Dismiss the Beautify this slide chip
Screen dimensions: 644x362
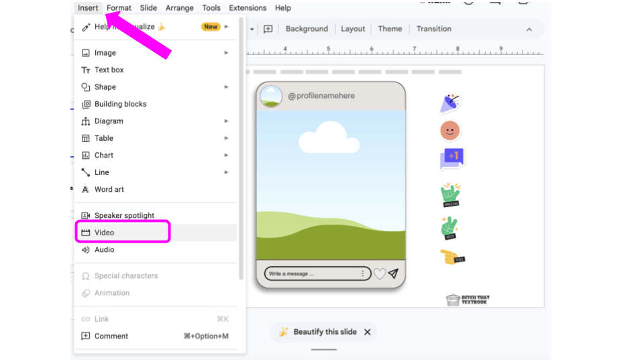point(368,332)
